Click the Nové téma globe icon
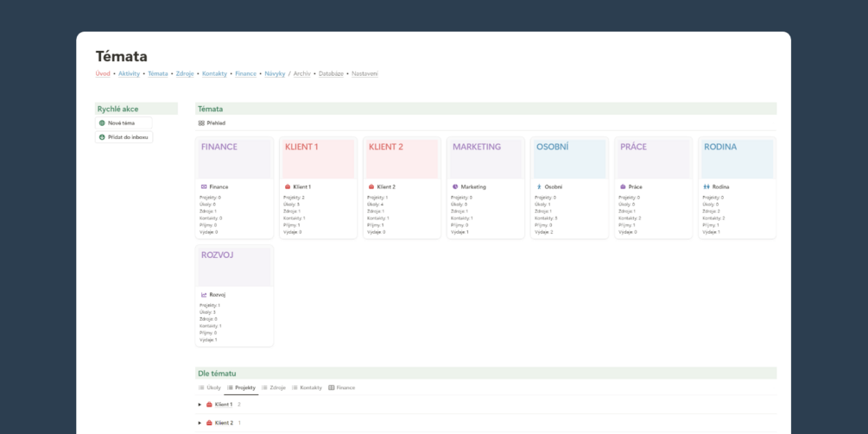The image size is (868, 434). pyautogui.click(x=102, y=123)
